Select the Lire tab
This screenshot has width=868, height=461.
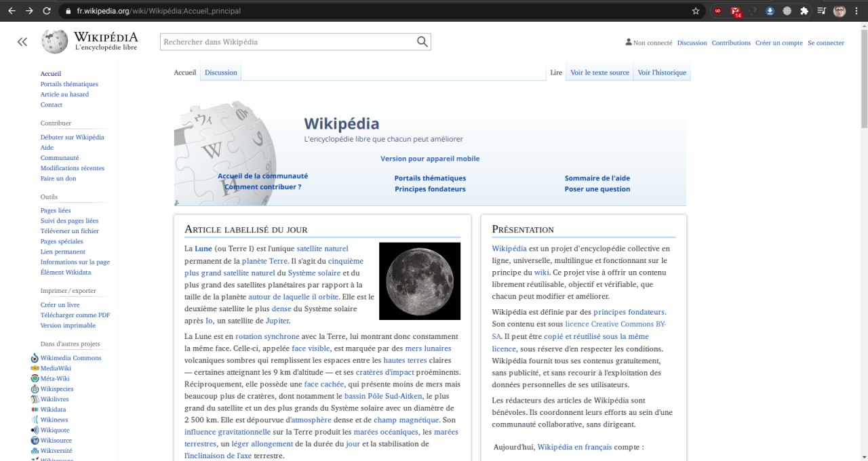556,73
